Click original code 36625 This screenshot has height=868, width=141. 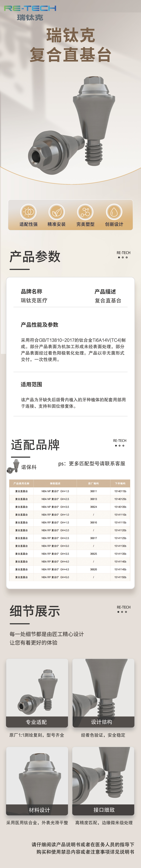pos(94,554)
